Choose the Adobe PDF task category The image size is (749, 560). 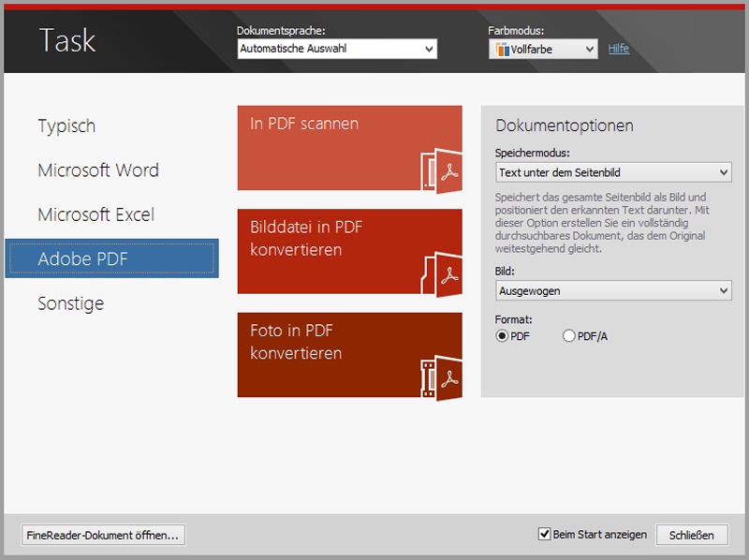(111, 258)
